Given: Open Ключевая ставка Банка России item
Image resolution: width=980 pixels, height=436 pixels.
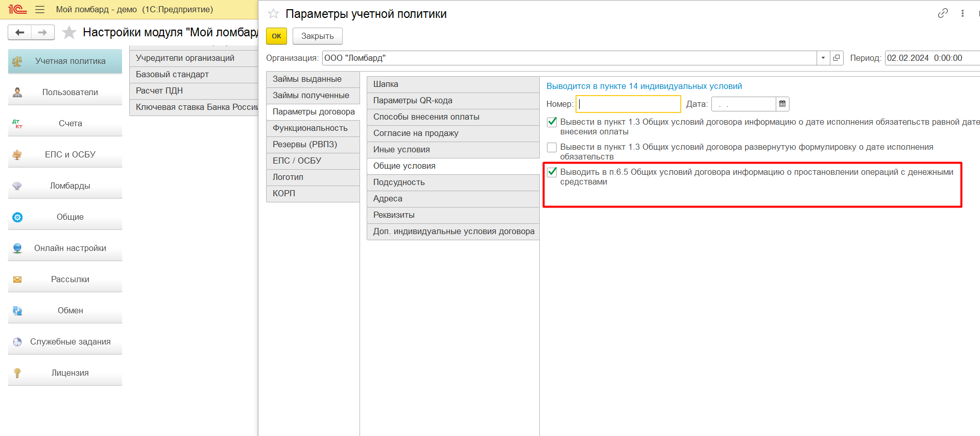Looking at the screenshot, I should click(194, 107).
